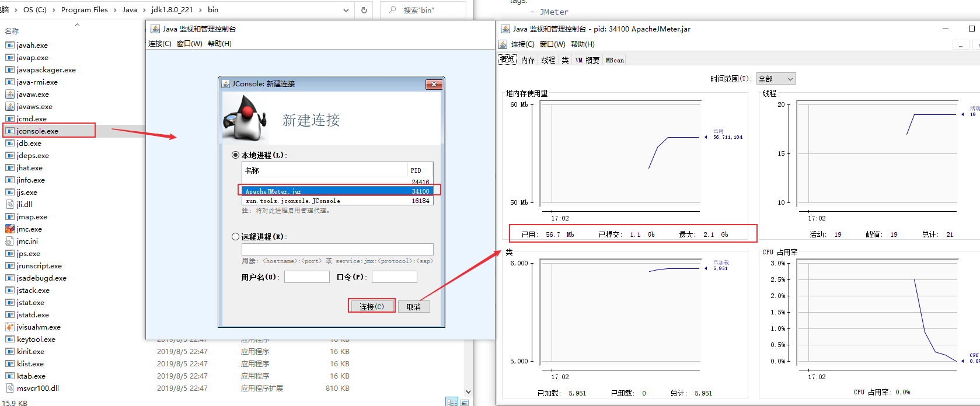Click the 取消 button in the dialog

[x=414, y=307]
